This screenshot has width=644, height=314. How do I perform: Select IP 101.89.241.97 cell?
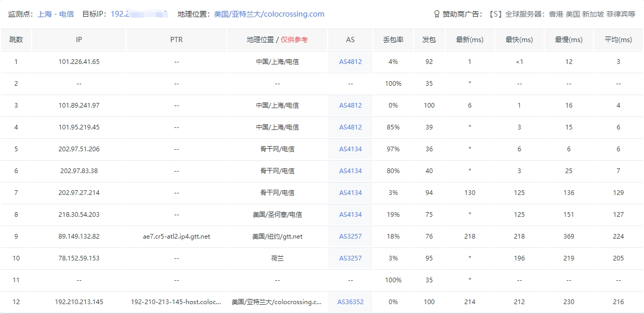click(79, 105)
